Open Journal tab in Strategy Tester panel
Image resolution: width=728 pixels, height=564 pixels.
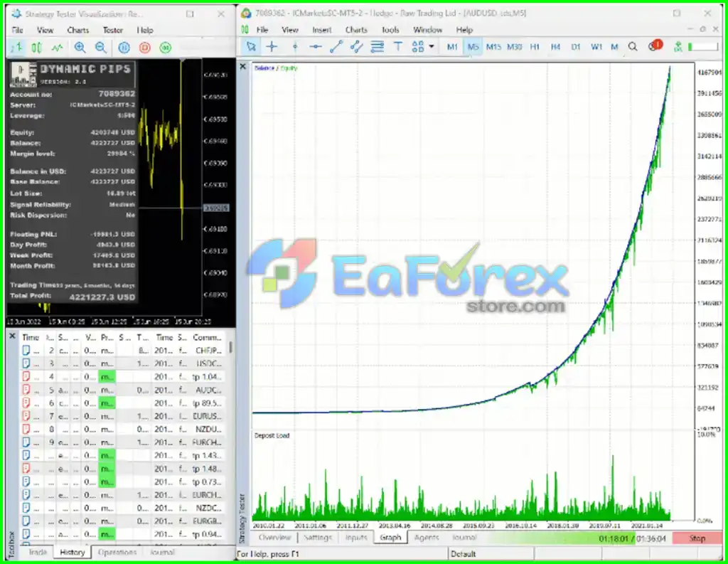pos(464,538)
